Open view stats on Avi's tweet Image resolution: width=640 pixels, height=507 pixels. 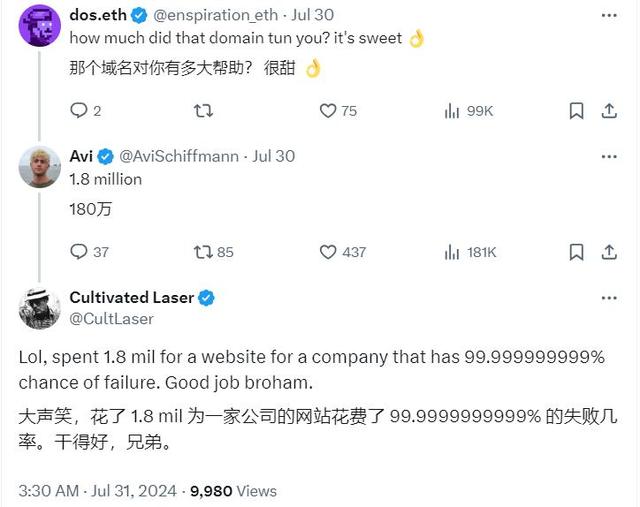pos(452,252)
